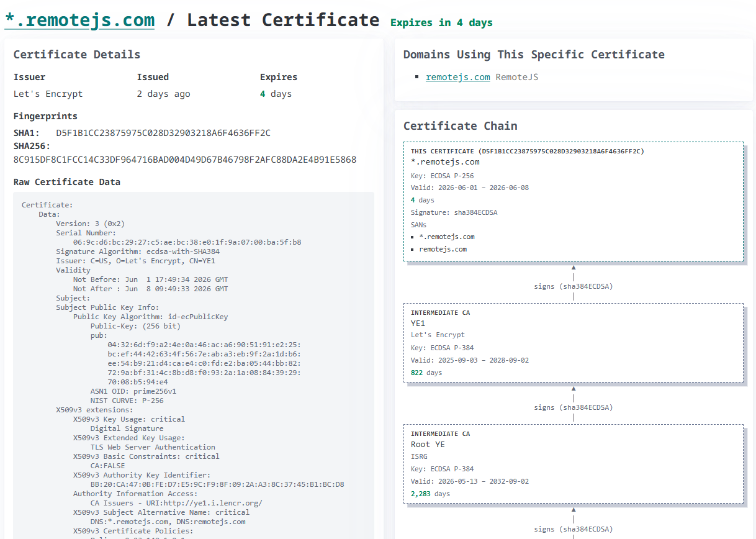This screenshot has width=756, height=539.
Task: Click the Certificate Chain heading
Action: tap(460, 126)
